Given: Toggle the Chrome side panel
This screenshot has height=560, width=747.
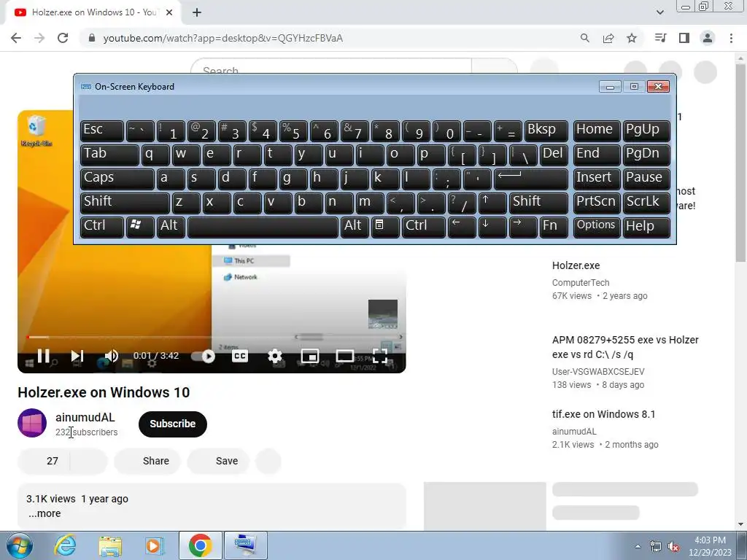Looking at the screenshot, I should point(684,38).
